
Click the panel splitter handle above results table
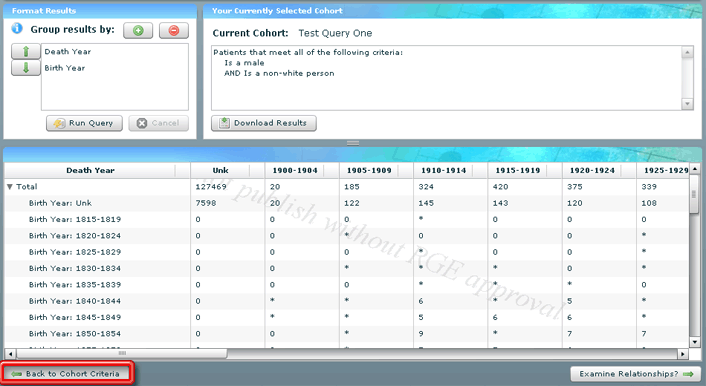[x=353, y=143]
